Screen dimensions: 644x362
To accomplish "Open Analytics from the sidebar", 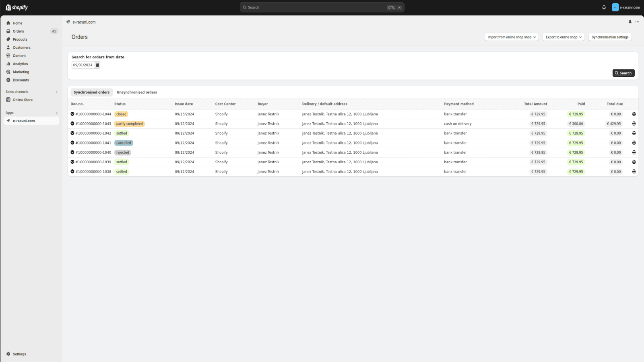I will tap(20, 64).
